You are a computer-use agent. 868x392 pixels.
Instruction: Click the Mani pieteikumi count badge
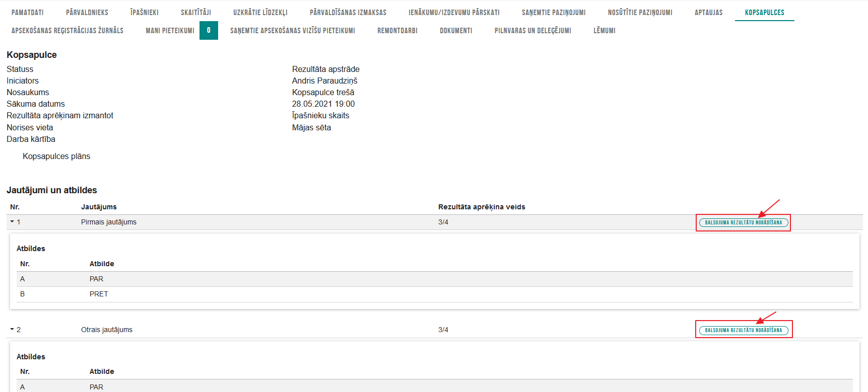pyautogui.click(x=209, y=30)
